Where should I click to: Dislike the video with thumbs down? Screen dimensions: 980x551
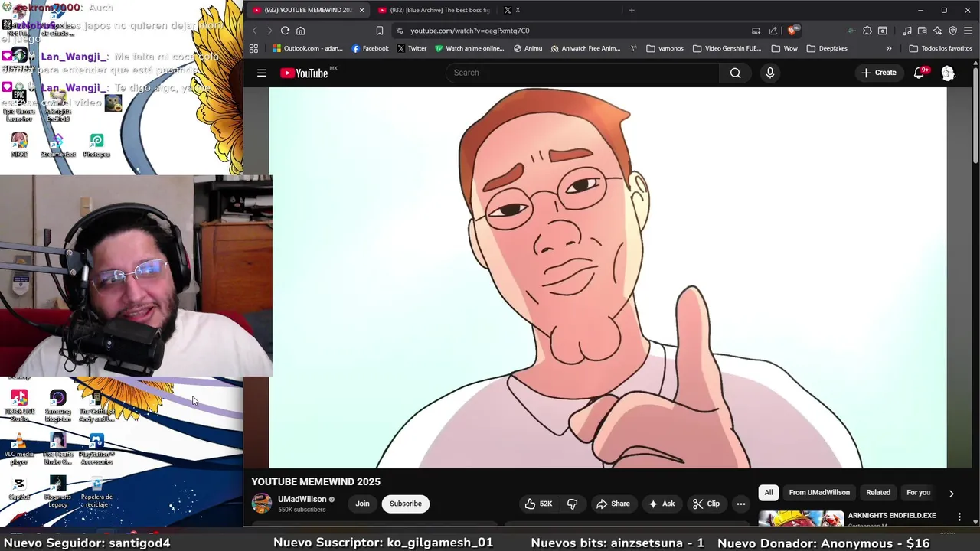(x=572, y=504)
